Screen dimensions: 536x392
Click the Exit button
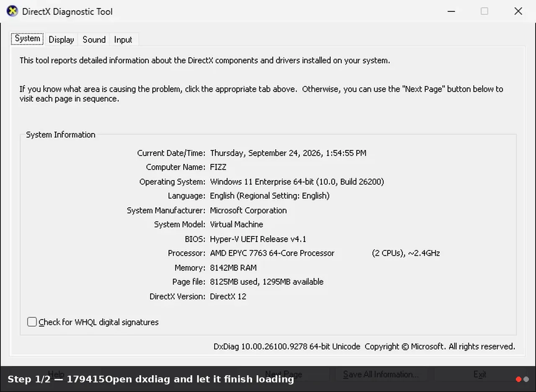pyautogui.click(x=480, y=374)
